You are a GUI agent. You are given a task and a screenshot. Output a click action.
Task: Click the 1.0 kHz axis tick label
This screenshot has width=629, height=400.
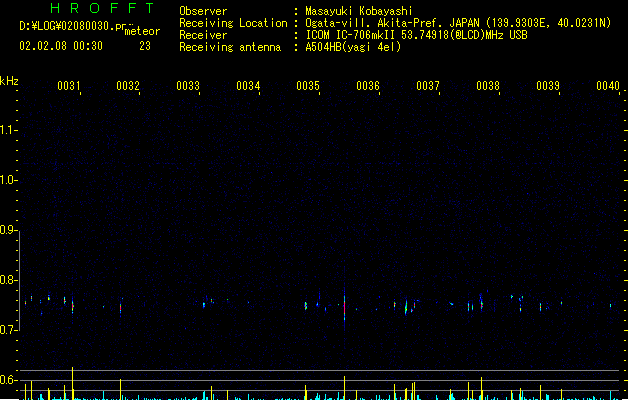(x=8, y=180)
